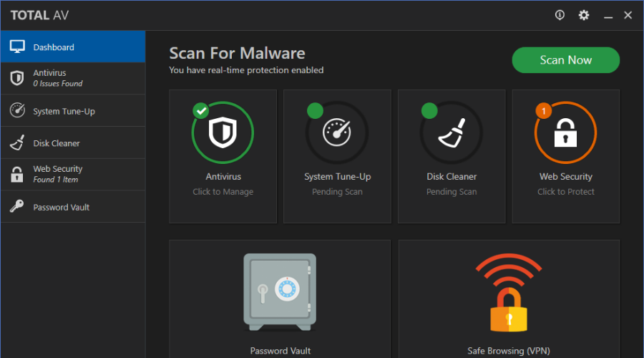Click 'Click to Manage' under Antivirus

[223, 192]
